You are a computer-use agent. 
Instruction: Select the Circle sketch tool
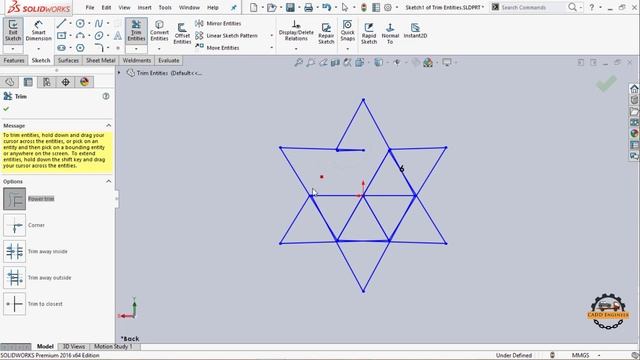tap(80, 24)
